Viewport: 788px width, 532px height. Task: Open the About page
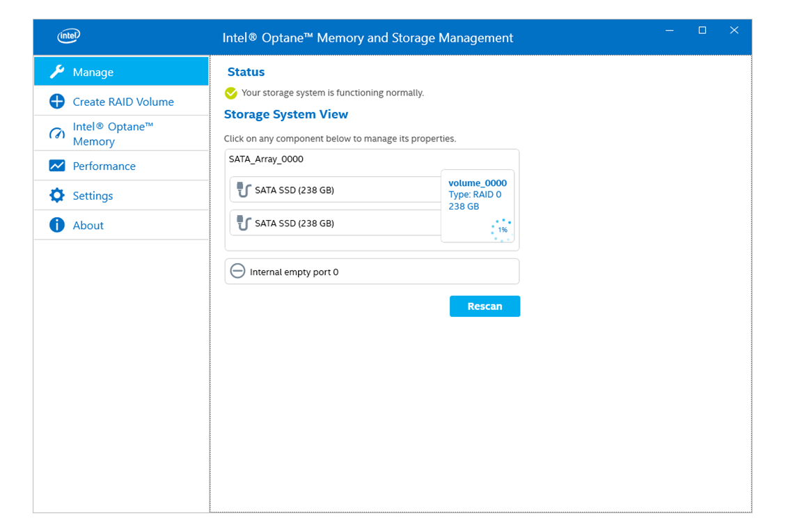coord(88,225)
